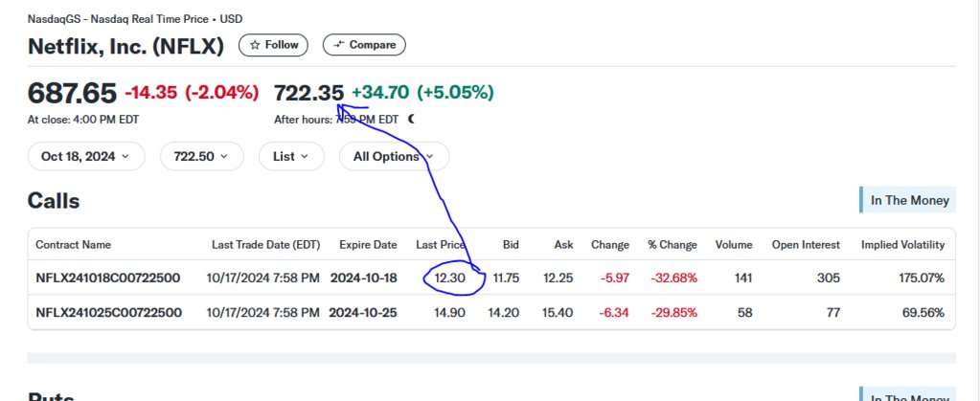Click the star Follow button
980x401 pixels.
click(x=273, y=45)
